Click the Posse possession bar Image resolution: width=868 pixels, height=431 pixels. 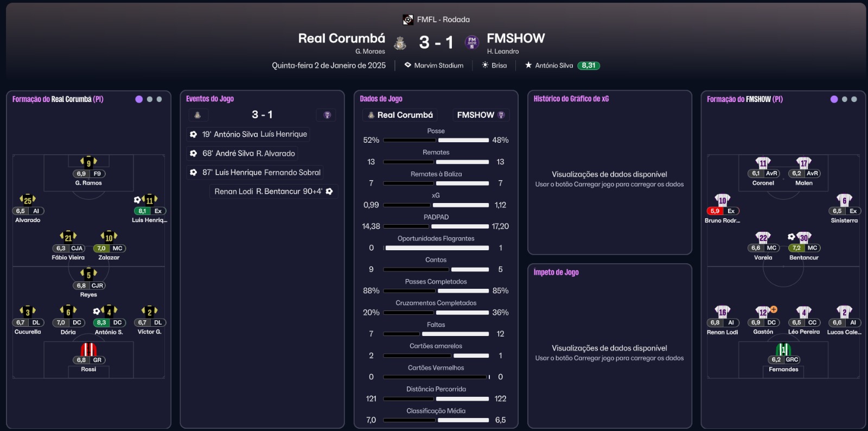coord(436,140)
